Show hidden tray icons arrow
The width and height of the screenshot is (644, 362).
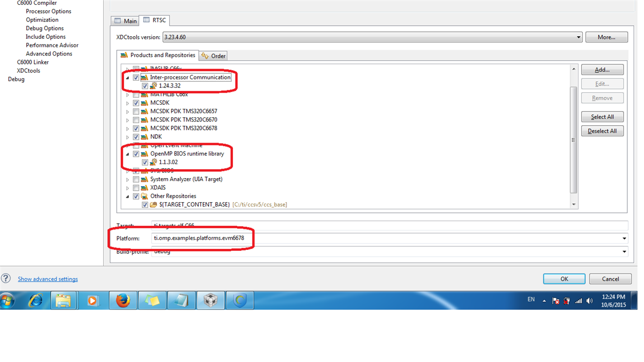(x=544, y=301)
